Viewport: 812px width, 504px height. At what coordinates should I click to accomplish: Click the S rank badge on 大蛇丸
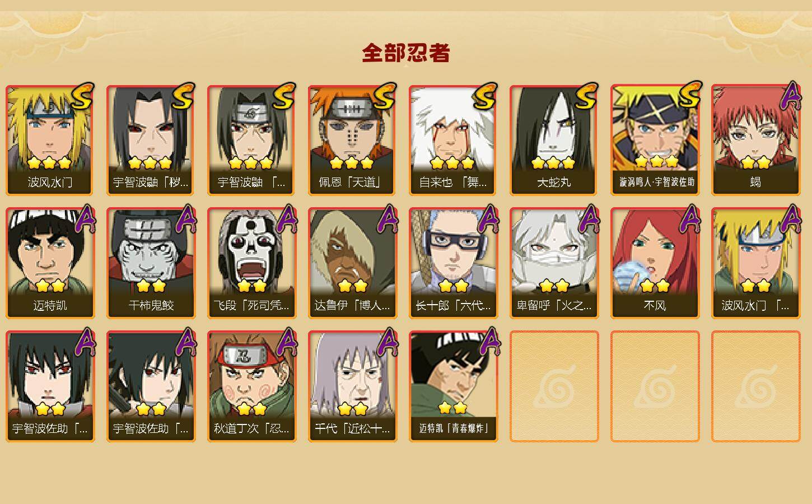coord(585,96)
